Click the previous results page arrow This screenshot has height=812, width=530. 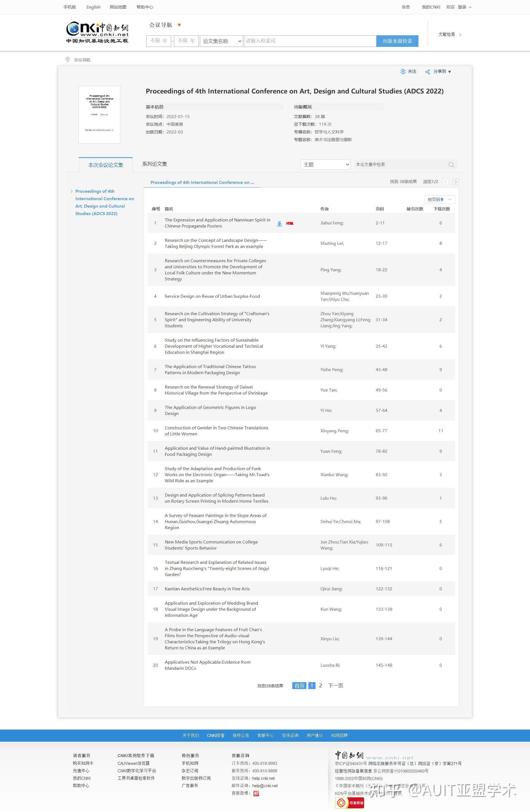(446, 182)
